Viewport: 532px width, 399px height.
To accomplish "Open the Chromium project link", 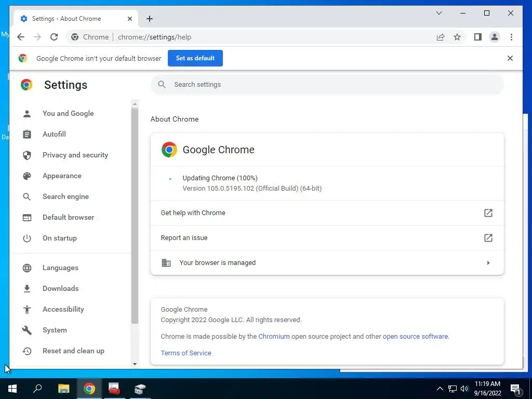I will [x=274, y=336].
